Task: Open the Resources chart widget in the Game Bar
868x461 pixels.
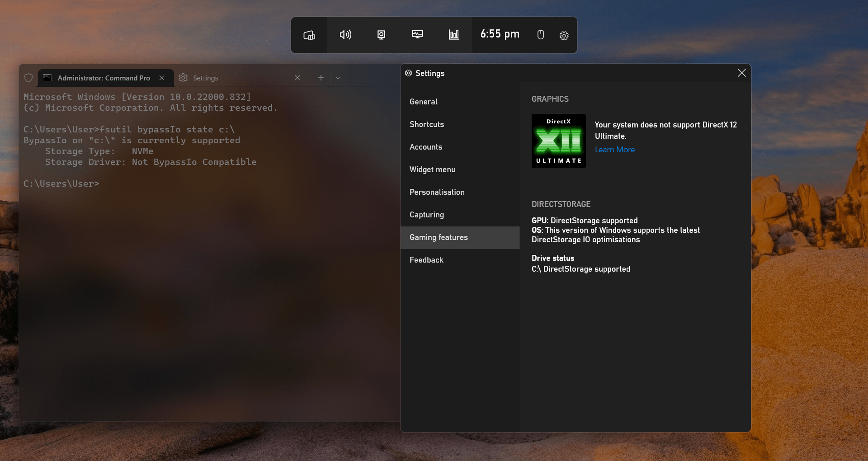Action: (454, 35)
